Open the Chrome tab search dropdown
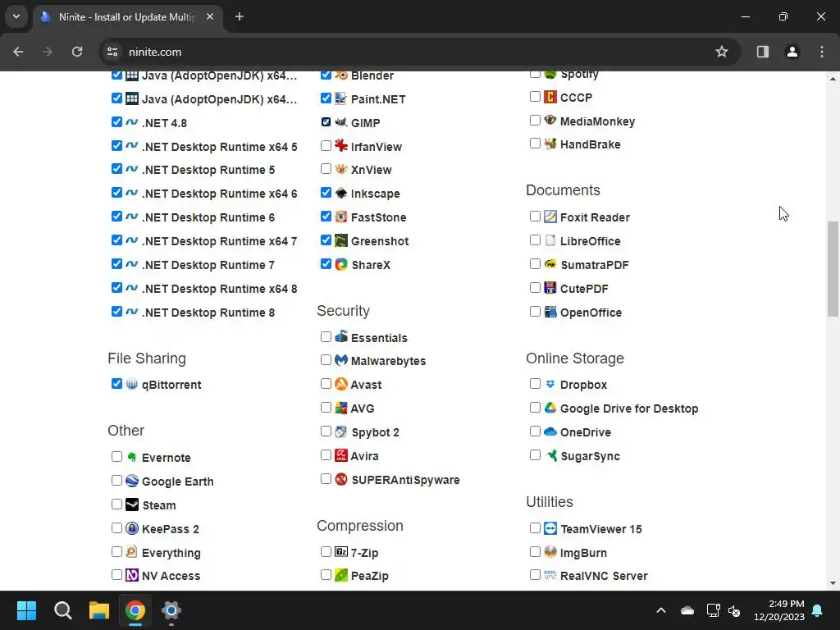 (16, 16)
